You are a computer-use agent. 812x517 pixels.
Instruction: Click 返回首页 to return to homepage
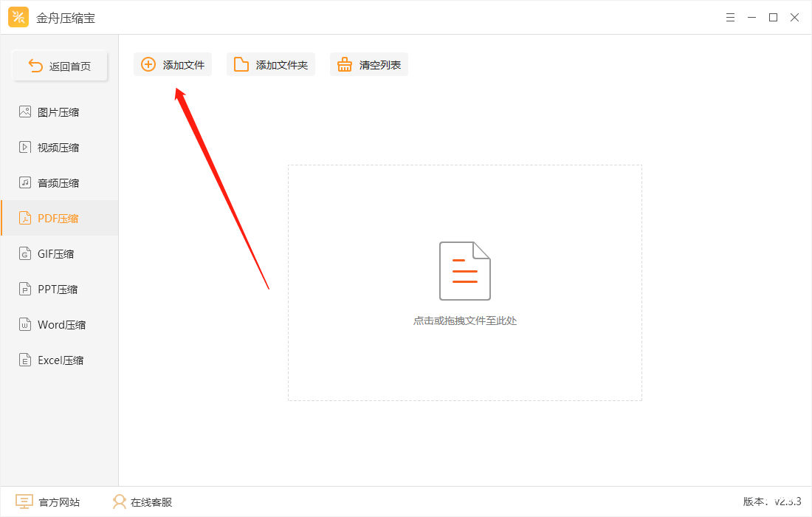coord(59,65)
